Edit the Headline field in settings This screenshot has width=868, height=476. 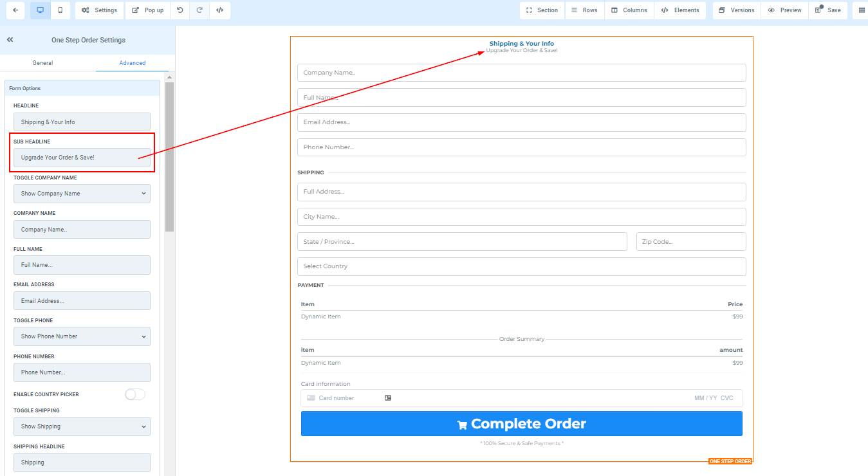82,122
